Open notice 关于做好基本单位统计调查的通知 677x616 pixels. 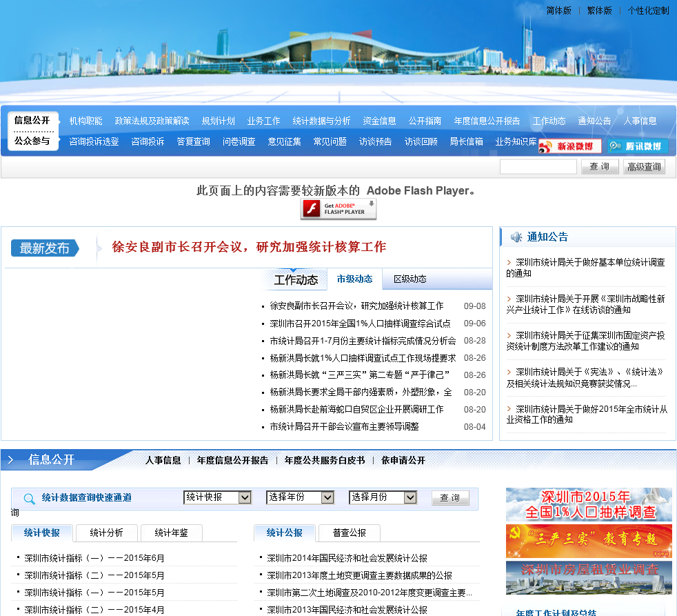[585, 268]
